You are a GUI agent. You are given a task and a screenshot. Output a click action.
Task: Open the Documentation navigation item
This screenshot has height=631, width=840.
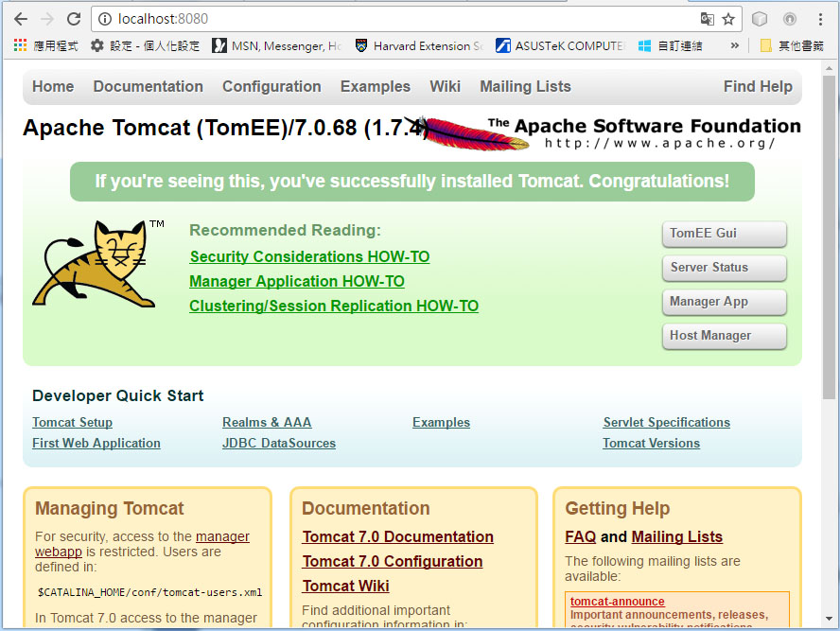tap(149, 86)
